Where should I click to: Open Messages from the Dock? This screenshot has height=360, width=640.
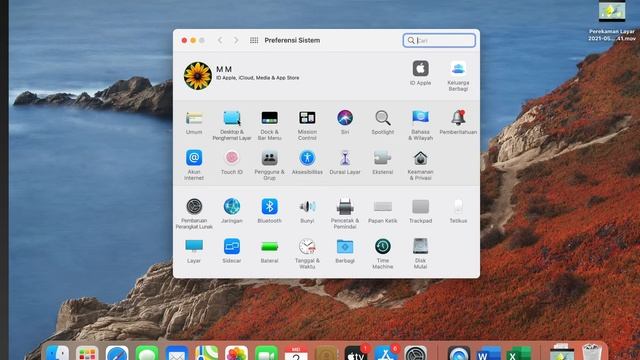point(147,353)
